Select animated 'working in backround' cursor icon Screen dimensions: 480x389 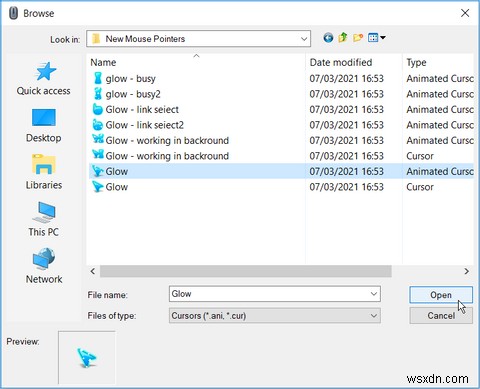click(98, 139)
